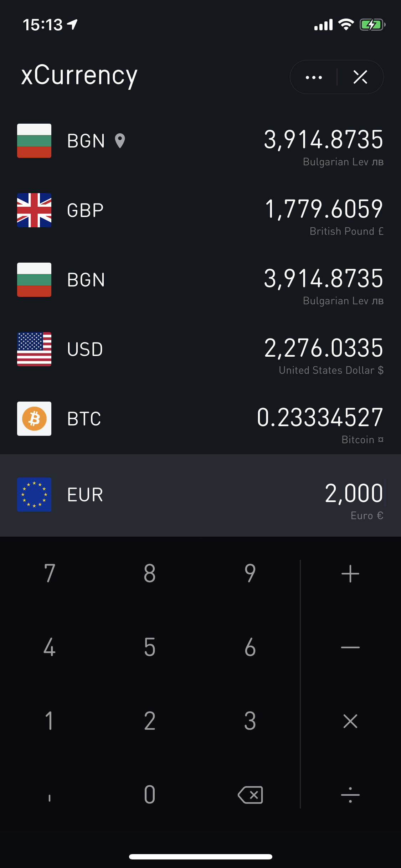Tap the European Union flag icon
The height and width of the screenshot is (868, 401).
point(34,495)
